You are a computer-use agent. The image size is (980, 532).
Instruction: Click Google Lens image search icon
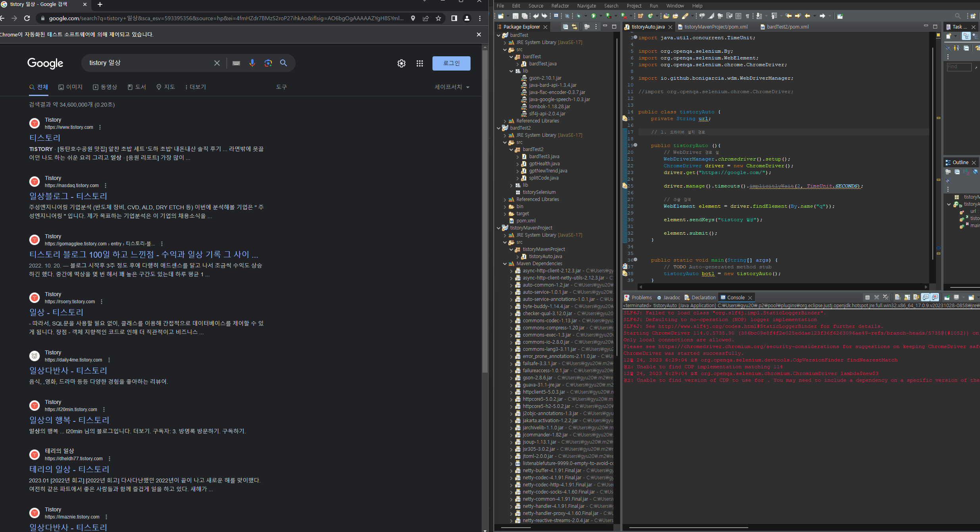point(268,63)
